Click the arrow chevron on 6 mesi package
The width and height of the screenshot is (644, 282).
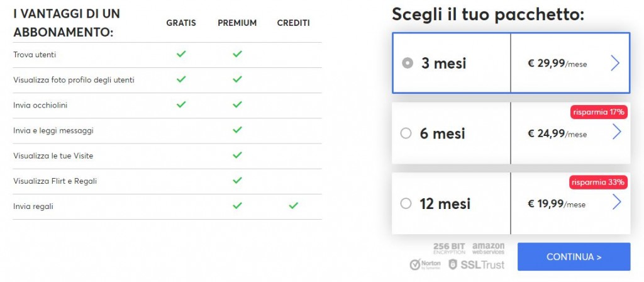pos(616,132)
